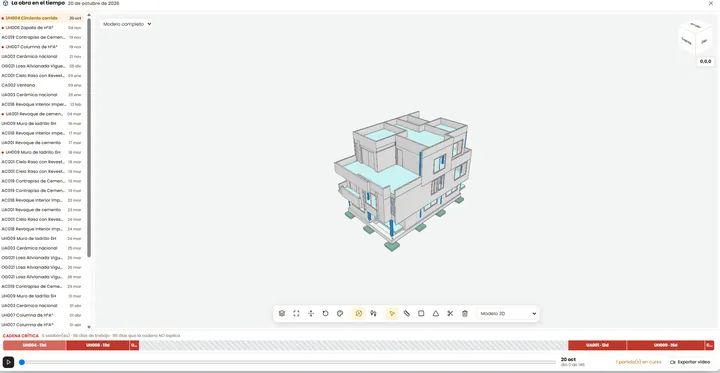Select UA003 Cerámica nacional row dated 26 ene
The width and height of the screenshot is (720, 373).
point(42,95)
